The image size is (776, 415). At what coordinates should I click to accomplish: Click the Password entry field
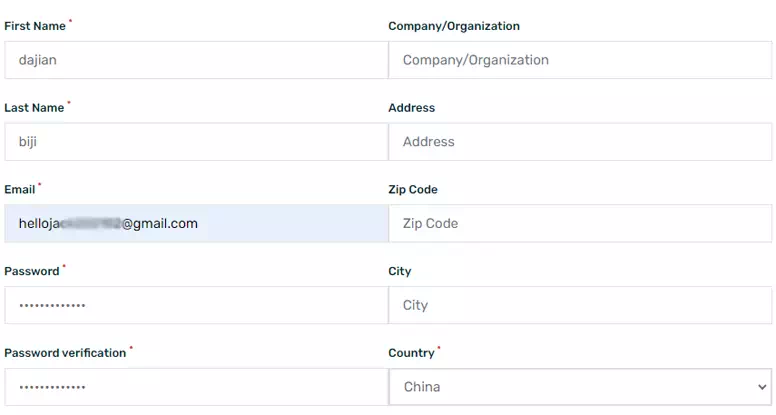195,305
